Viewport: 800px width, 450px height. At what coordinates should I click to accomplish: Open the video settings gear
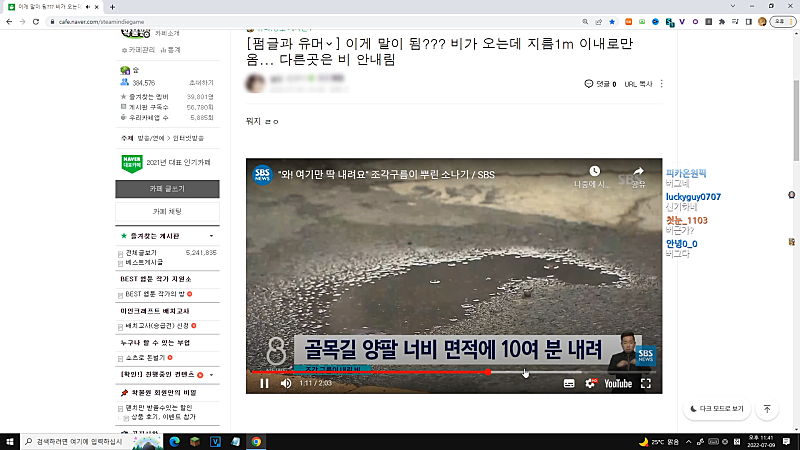point(590,383)
